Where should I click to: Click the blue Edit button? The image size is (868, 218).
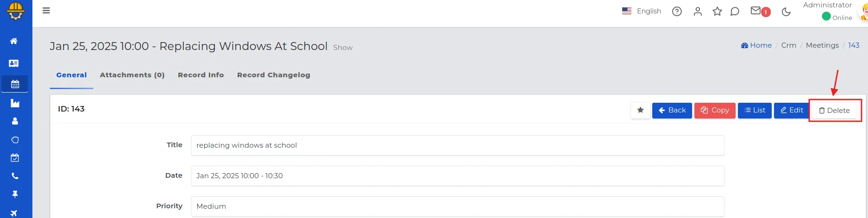792,110
